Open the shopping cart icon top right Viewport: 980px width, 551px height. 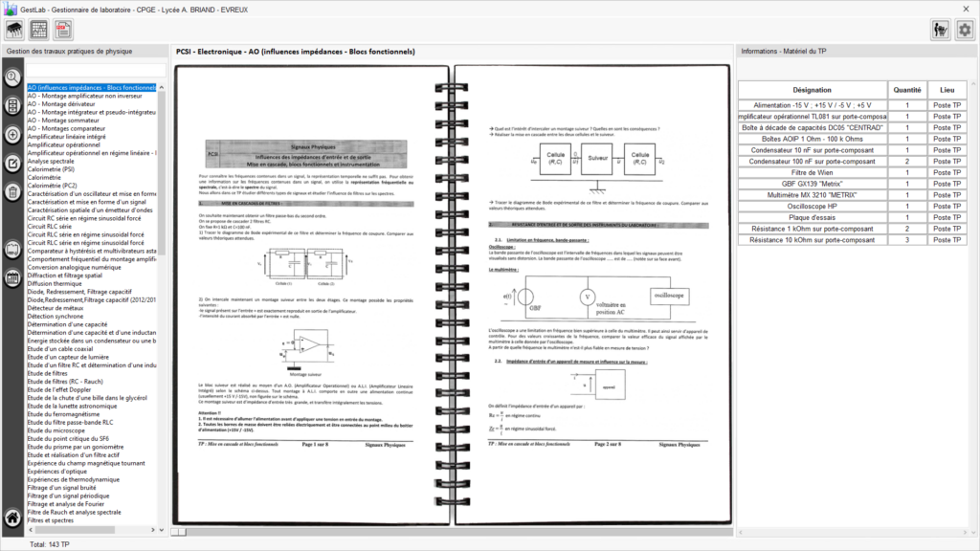tap(940, 30)
